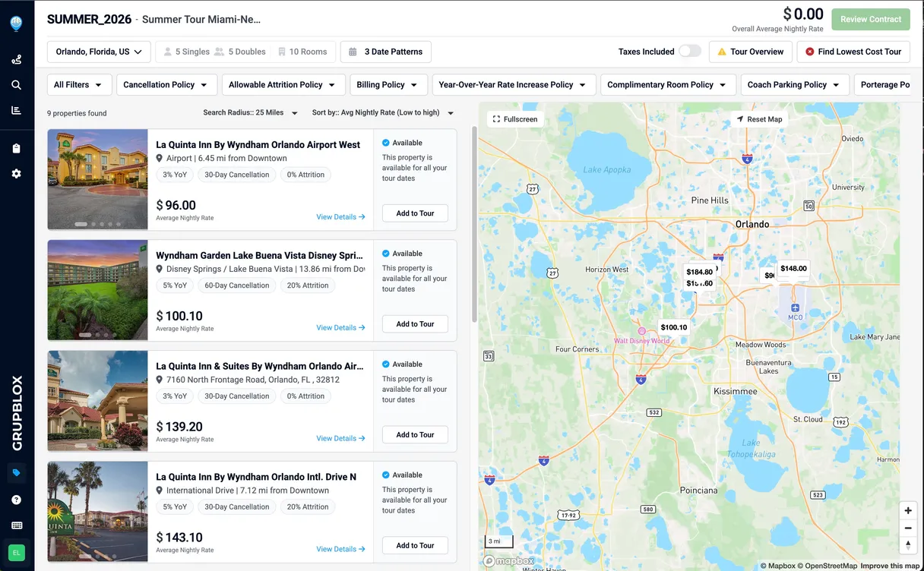The width and height of the screenshot is (924, 571).
Task: Click the '9 properties found' text
Action: [x=77, y=113]
